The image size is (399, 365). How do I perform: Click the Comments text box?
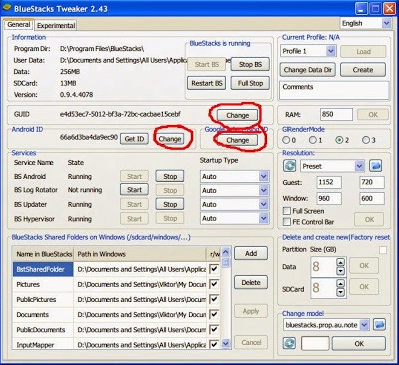pos(334,90)
